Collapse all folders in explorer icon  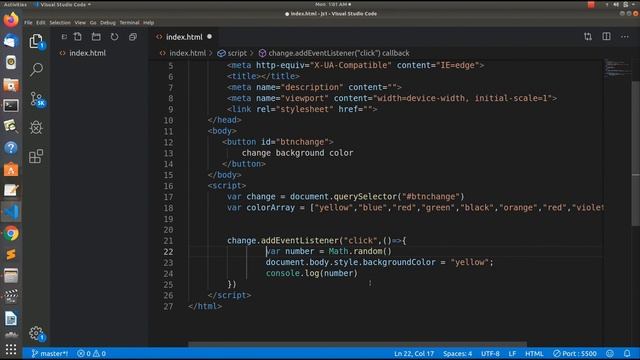click(133, 37)
